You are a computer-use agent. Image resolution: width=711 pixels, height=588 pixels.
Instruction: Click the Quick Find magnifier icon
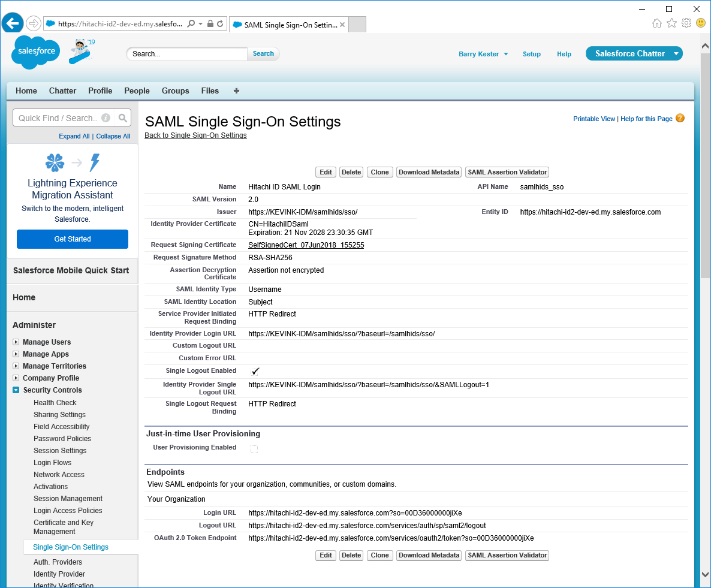122,118
